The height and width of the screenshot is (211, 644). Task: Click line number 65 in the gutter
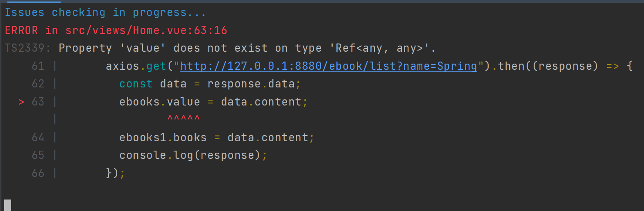pos(38,155)
